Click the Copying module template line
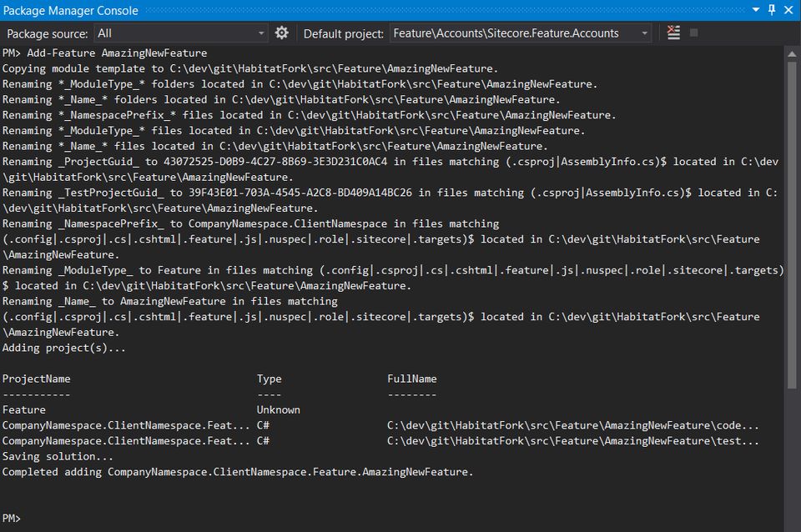The width and height of the screenshot is (801, 532). click(249, 68)
